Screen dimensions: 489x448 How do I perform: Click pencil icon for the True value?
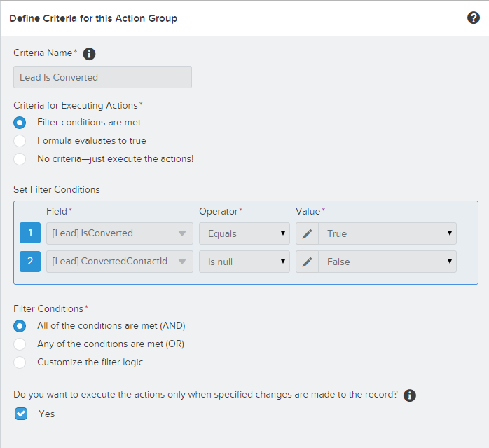[x=307, y=233]
